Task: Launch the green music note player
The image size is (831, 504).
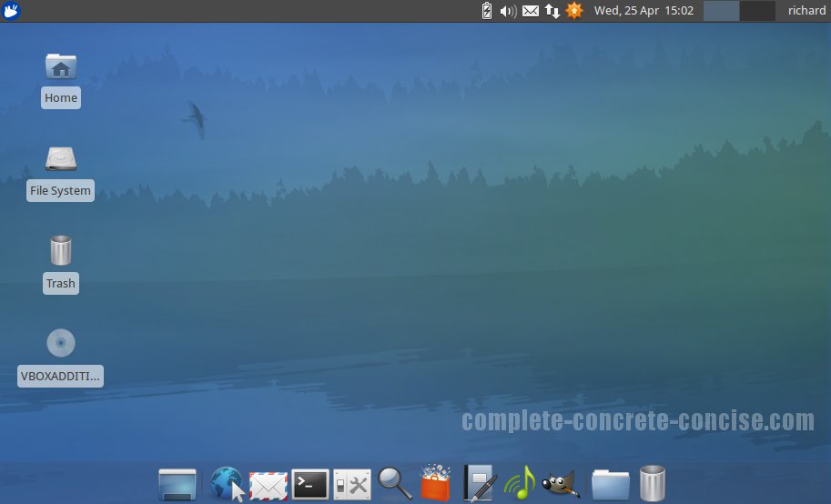Action: (520, 483)
